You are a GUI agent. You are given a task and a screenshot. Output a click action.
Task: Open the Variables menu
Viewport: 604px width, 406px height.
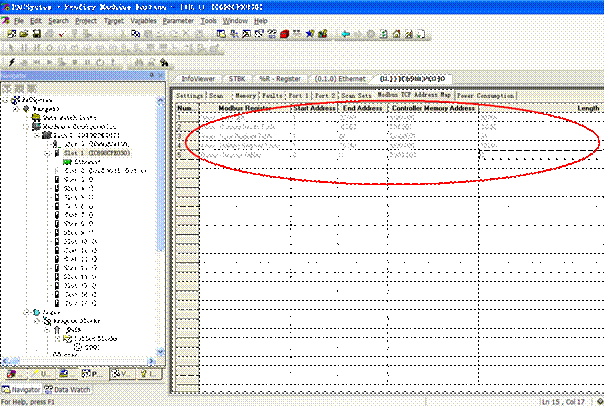[x=144, y=20]
